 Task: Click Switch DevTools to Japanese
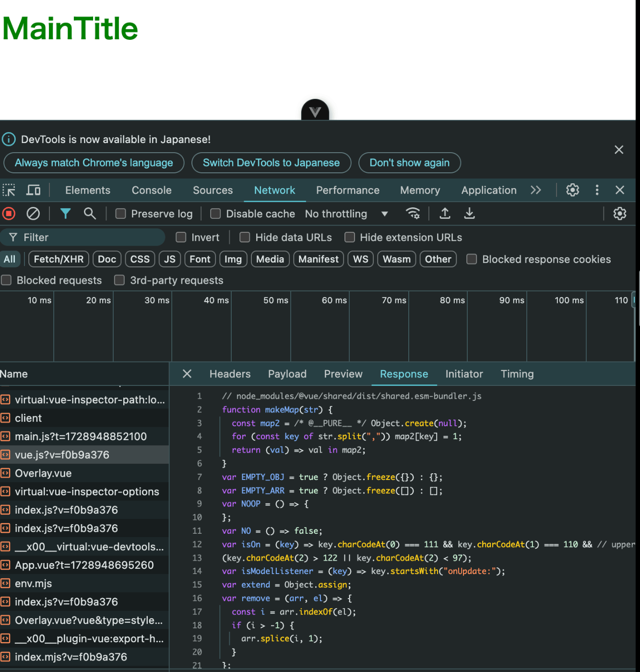tap(272, 163)
